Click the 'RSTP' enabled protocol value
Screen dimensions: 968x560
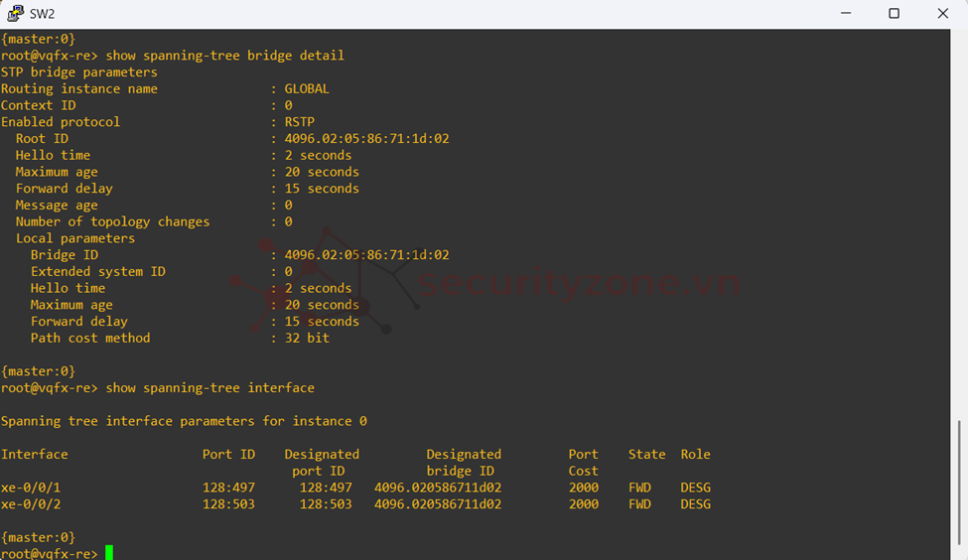(300, 122)
